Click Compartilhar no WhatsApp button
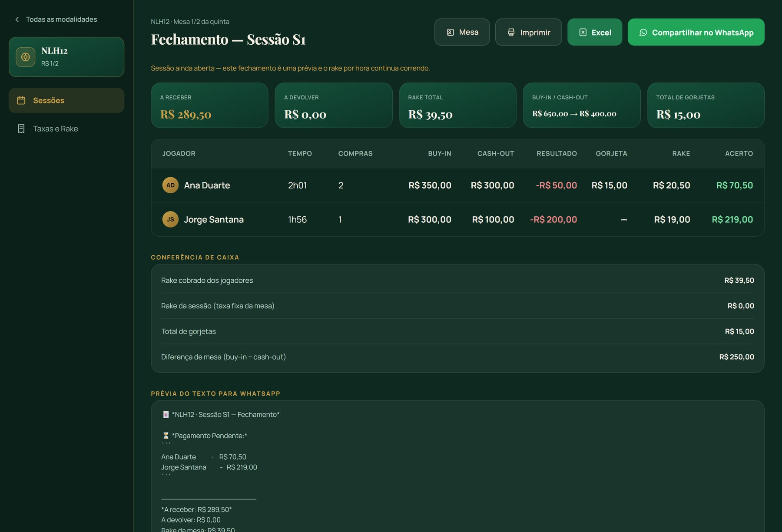The height and width of the screenshot is (532, 782). (x=696, y=32)
